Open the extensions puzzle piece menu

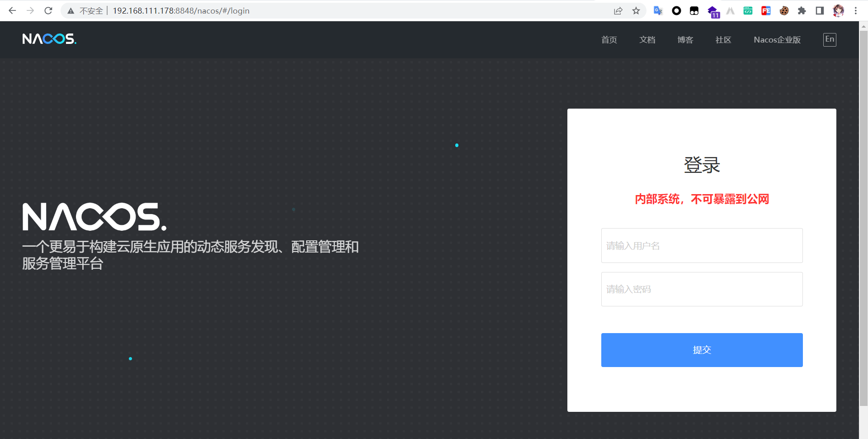[802, 11]
